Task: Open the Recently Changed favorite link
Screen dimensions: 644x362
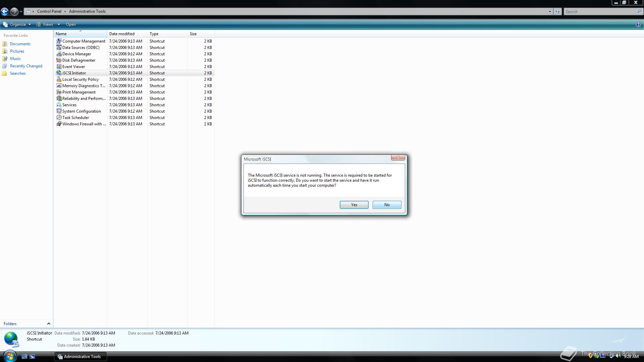Action: pyautogui.click(x=26, y=66)
